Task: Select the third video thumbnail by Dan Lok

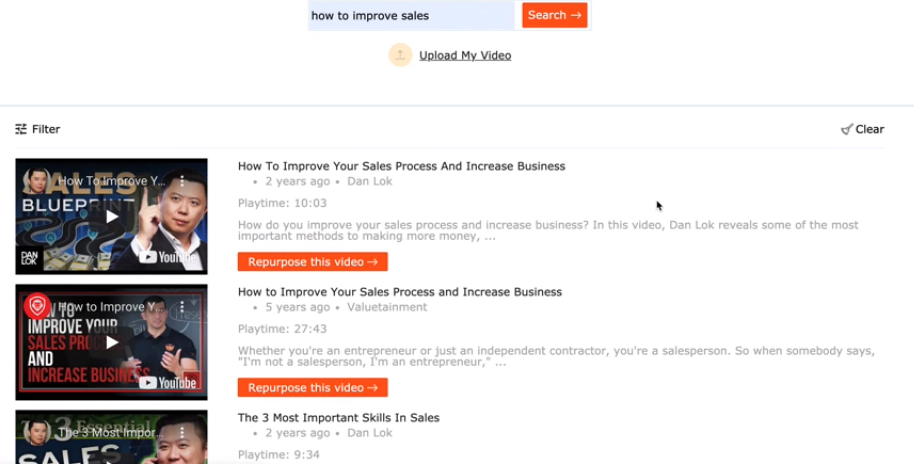Action: (111, 437)
